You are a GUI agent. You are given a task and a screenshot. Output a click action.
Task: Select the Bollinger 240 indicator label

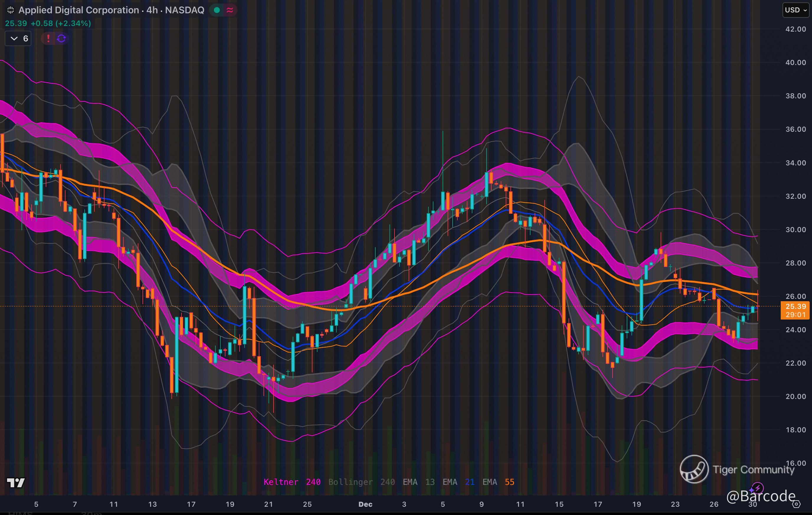(361, 482)
